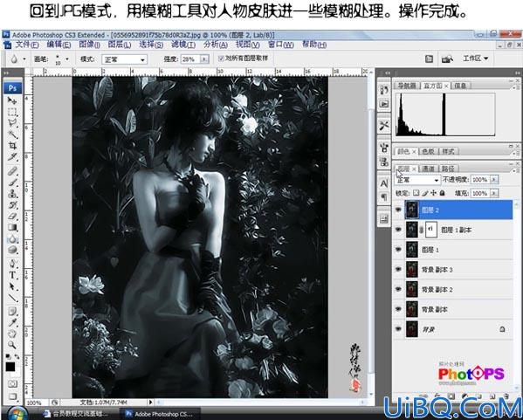
Task: Open layer blend mode dropdown
Action: (417, 180)
